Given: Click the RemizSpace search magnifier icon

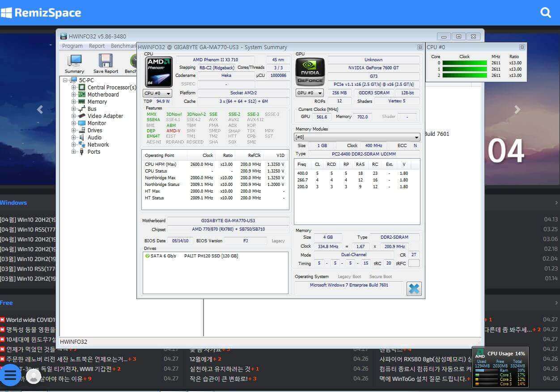Looking at the screenshot, I should [x=546, y=13].
